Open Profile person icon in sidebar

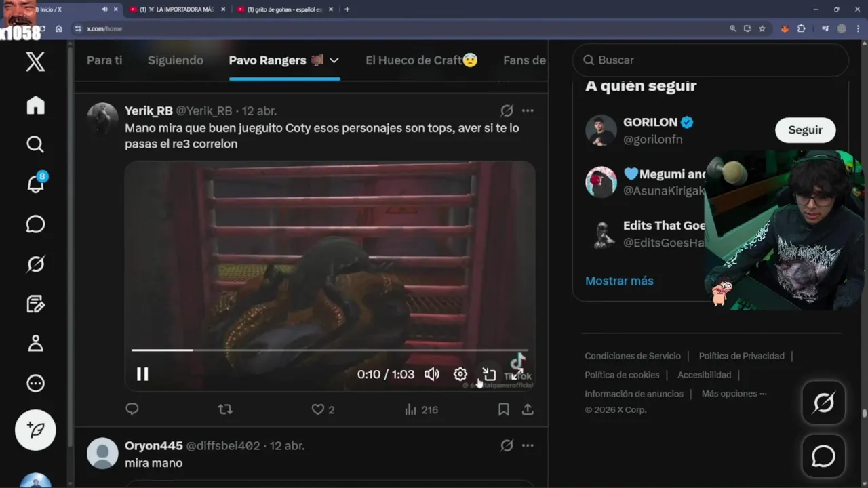[x=35, y=344]
